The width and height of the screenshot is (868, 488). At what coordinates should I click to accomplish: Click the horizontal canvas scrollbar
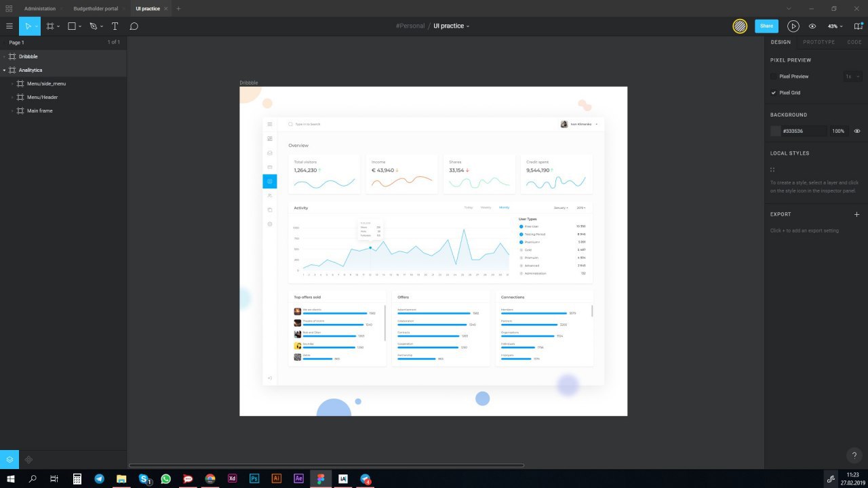click(326, 465)
